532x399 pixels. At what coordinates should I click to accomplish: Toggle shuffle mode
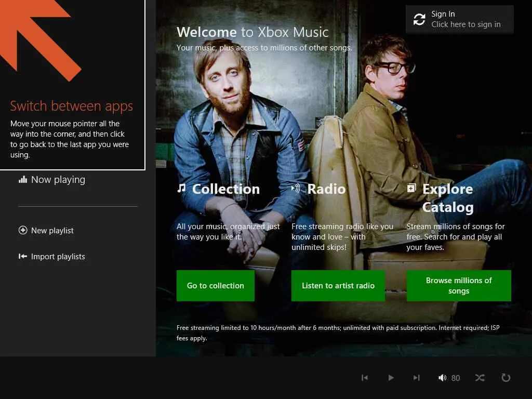[x=480, y=378]
